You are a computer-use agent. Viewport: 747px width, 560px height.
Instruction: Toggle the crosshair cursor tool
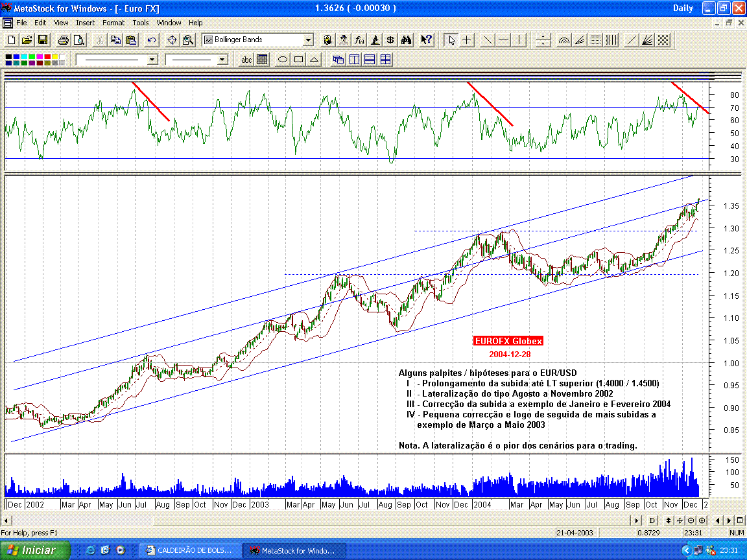[x=468, y=40]
